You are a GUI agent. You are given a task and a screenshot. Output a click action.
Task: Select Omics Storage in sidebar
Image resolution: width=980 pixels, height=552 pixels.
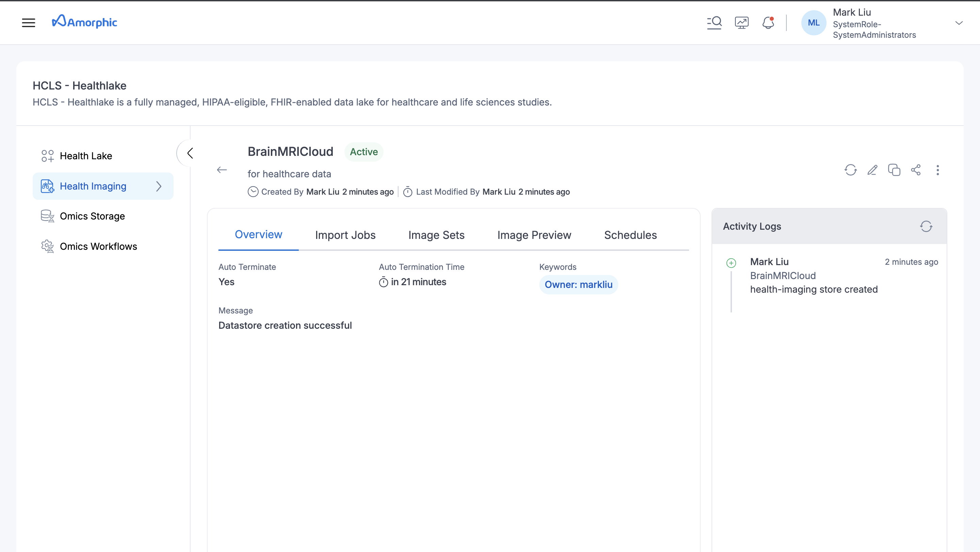[x=92, y=216]
